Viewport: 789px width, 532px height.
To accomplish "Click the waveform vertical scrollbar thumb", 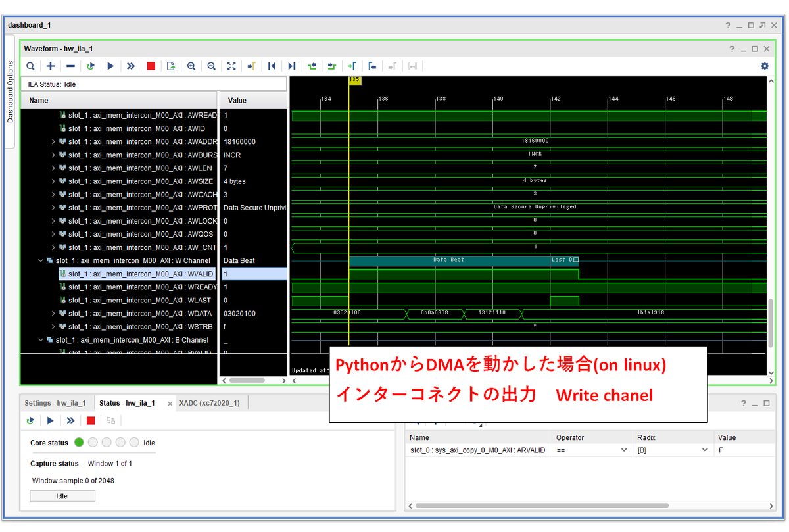I will pyautogui.click(x=771, y=323).
